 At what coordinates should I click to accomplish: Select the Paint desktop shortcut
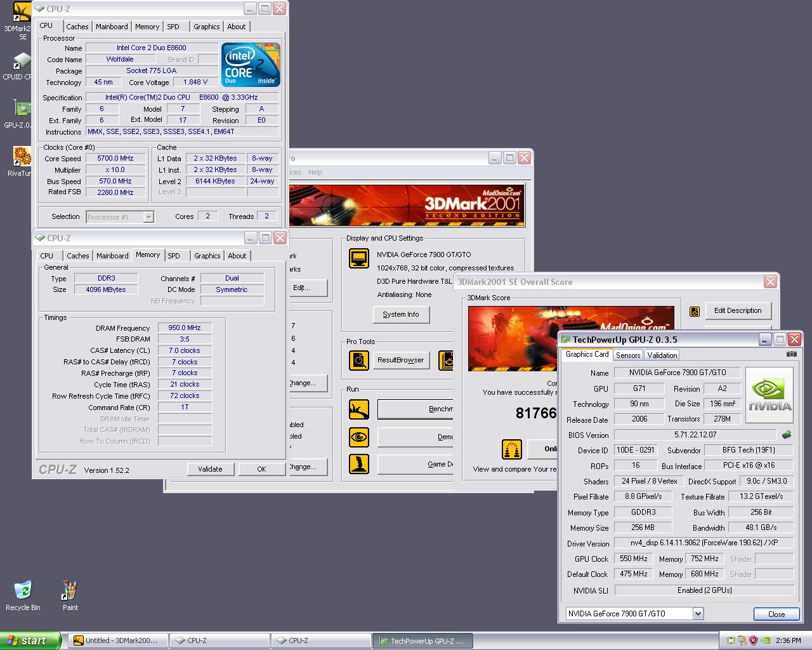click(70, 595)
